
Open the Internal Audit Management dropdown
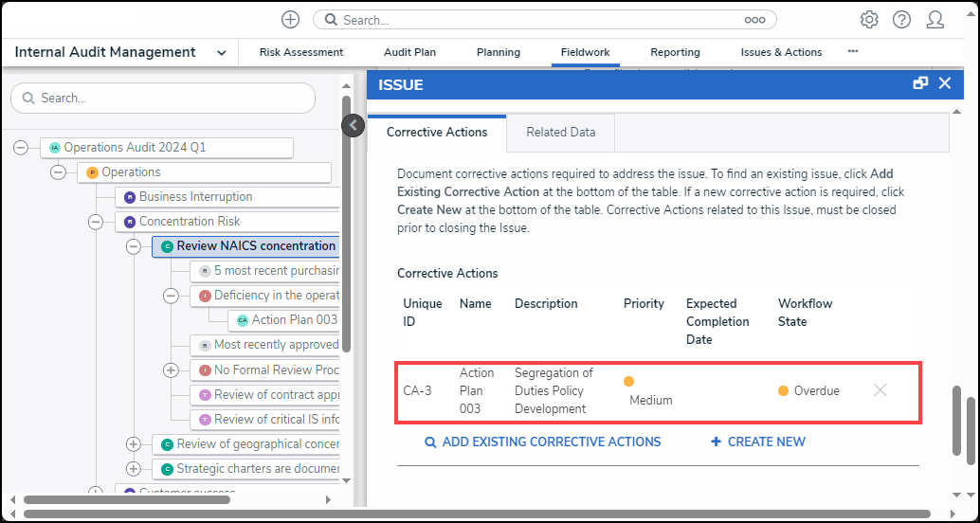[222, 53]
